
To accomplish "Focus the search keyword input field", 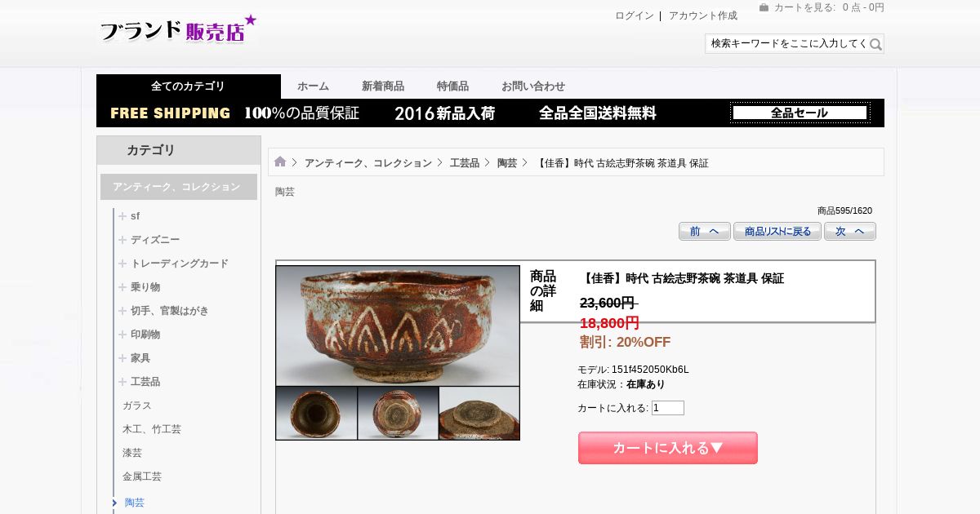I will (x=787, y=44).
